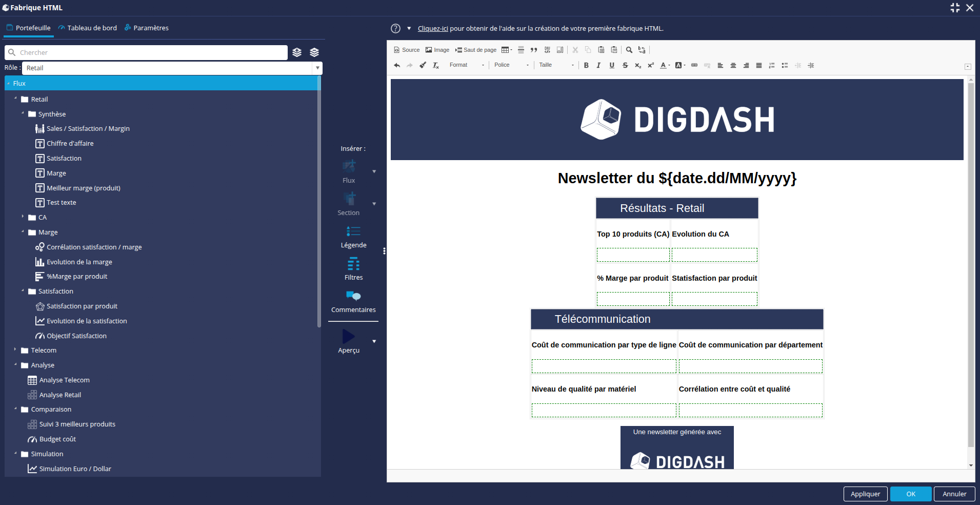This screenshot has width=980, height=505.
Task: Open the Format dropdown
Action: pyautogui.click(x=466, y=65)
